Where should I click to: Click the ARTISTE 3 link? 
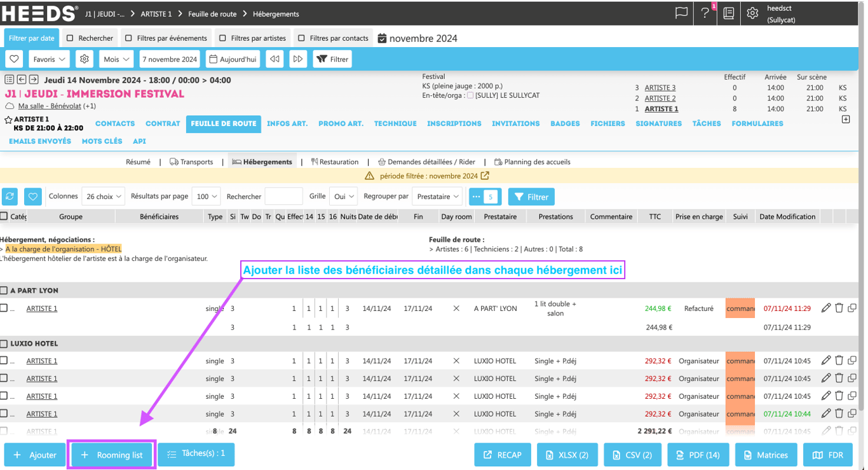click(660, 88)
